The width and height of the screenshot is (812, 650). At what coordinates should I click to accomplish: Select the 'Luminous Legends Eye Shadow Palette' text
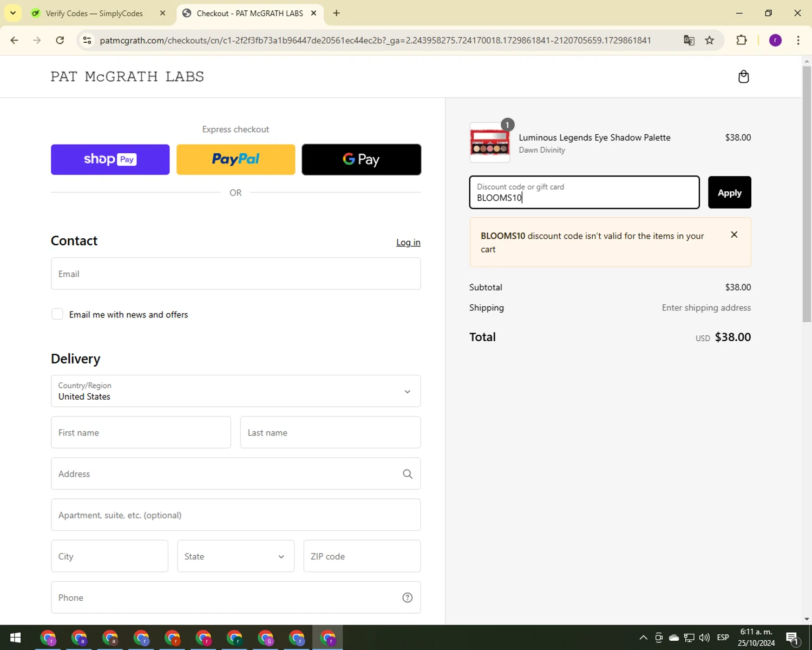pos(594,138)
